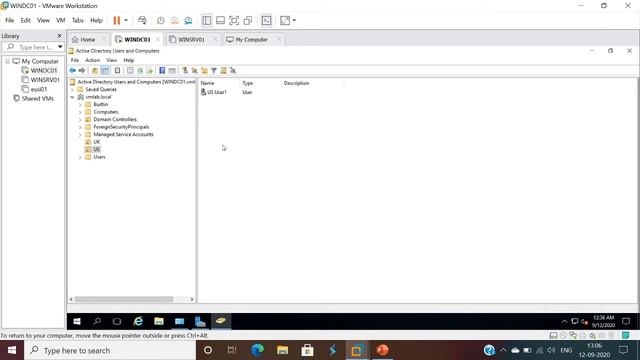Image resolution: width=640 pixels, height=360 pixels.
Task: Click the stretch guest display icon
Action: click(285, 20)
